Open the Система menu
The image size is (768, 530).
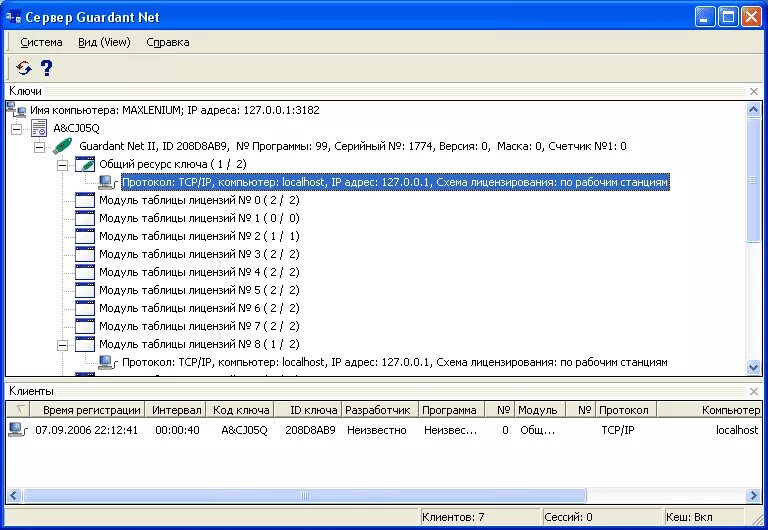pyautogui.click(x=41, y=42)
